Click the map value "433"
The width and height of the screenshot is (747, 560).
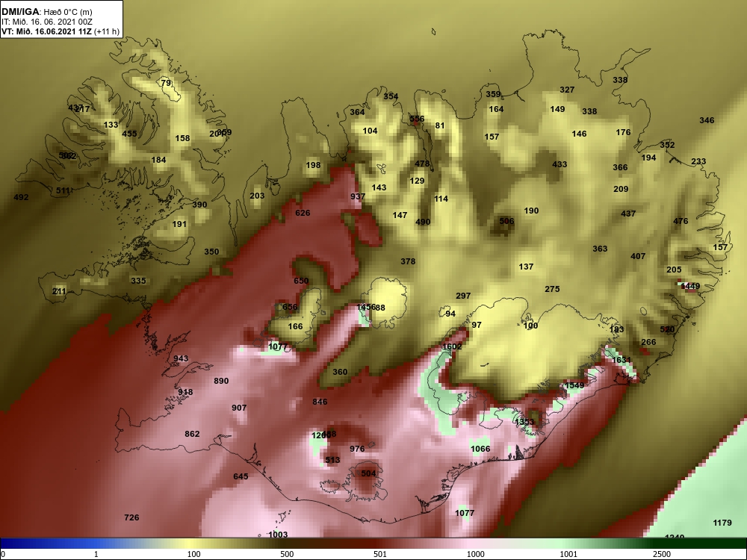pyautogui.click(x=560, y=164)
